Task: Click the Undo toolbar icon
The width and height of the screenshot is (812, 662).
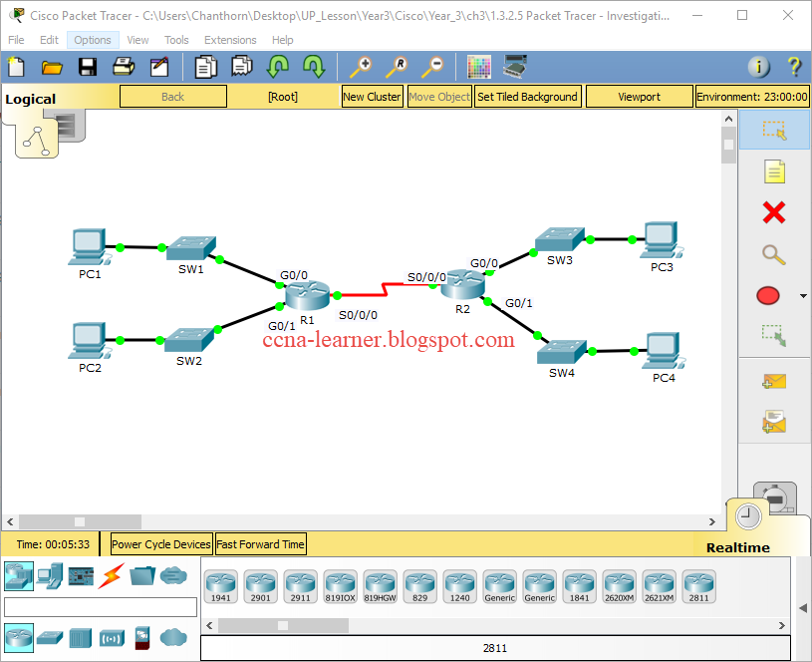Action: (x=278, y=67)
